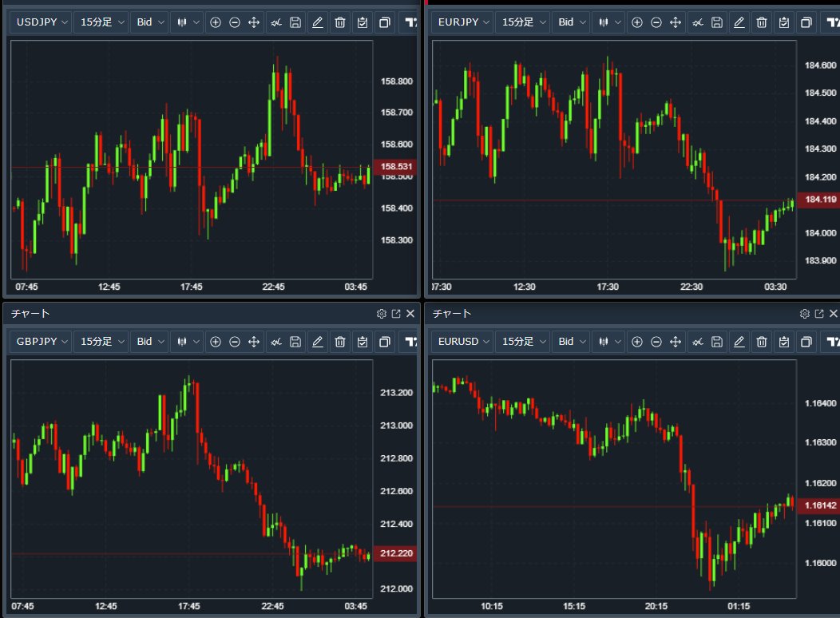Click the 20:15 time label on EURUSD
Image resolution: width=840 pixels, height=618 pixels.
coord(656,606)
